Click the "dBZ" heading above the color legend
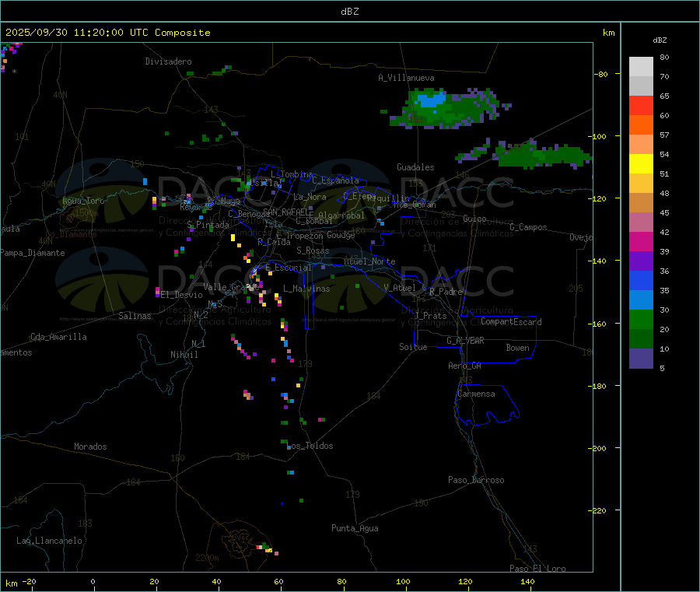The height and width of the screenshot is (592, 700). tap(660, 40)
